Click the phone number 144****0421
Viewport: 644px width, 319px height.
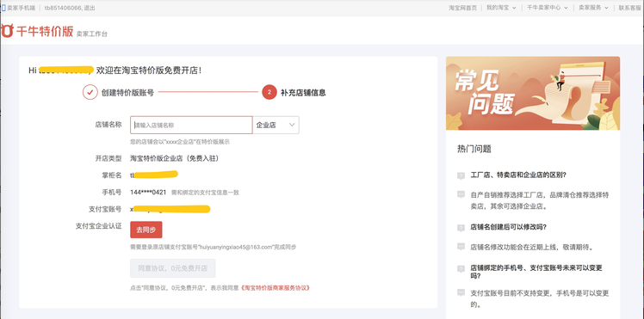point(148,192)
